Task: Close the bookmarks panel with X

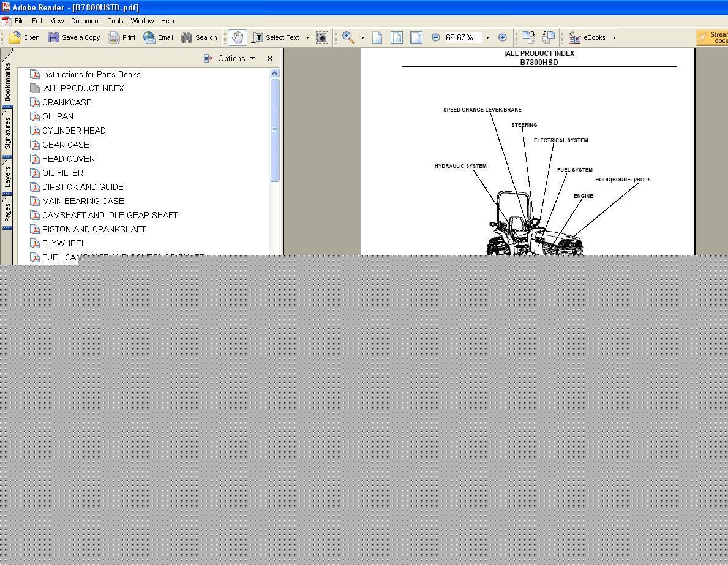Action: (x=270, y=59)
